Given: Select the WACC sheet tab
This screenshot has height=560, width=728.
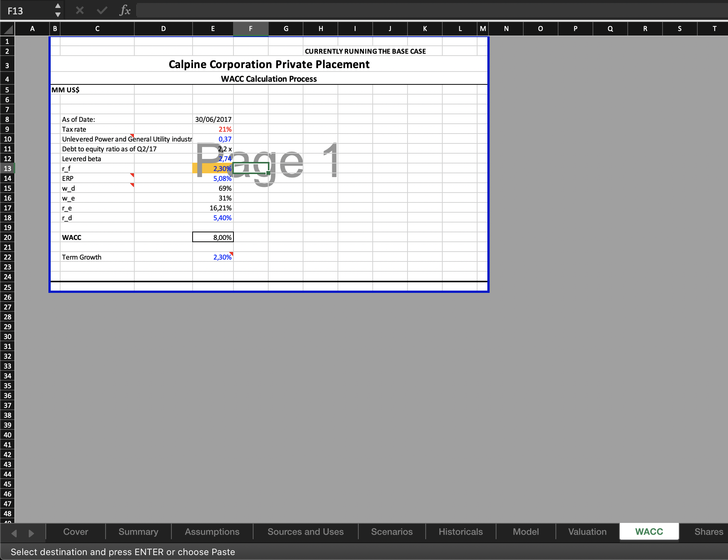Looking at the screenshot, I should (649, 532).
